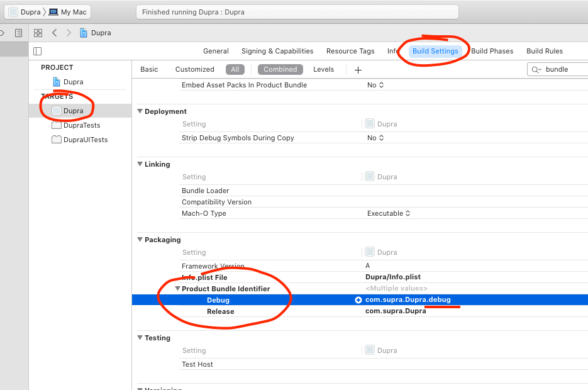Image resolution: width=588 pixels, height=390 pixels.
Task: Collapse the Testing section
Action: 140,338
